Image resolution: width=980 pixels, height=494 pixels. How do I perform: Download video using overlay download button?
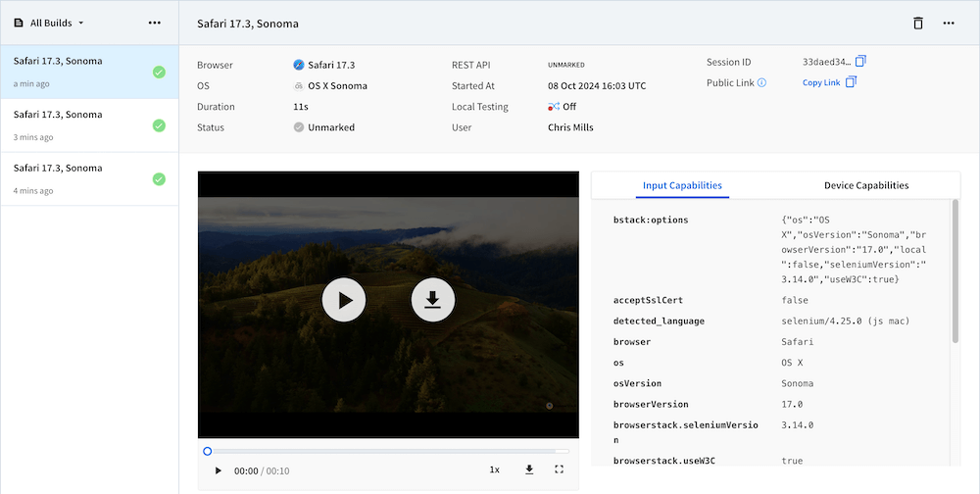[x=432, y=301]
